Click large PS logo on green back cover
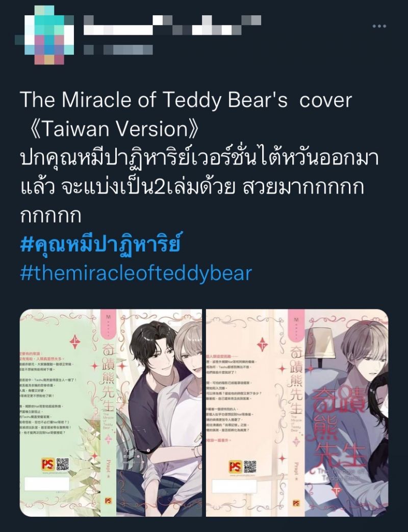This screenshot has height=532, width=408. pos(48,464)
